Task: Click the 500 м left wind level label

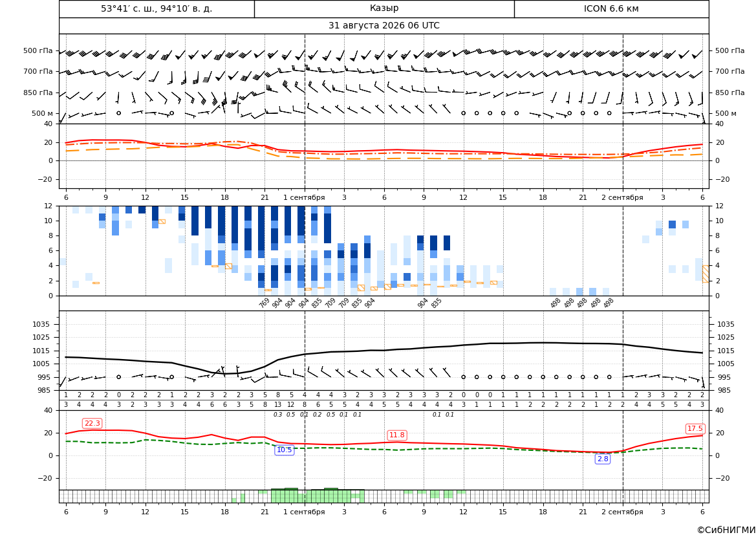Action: [43, 113]
